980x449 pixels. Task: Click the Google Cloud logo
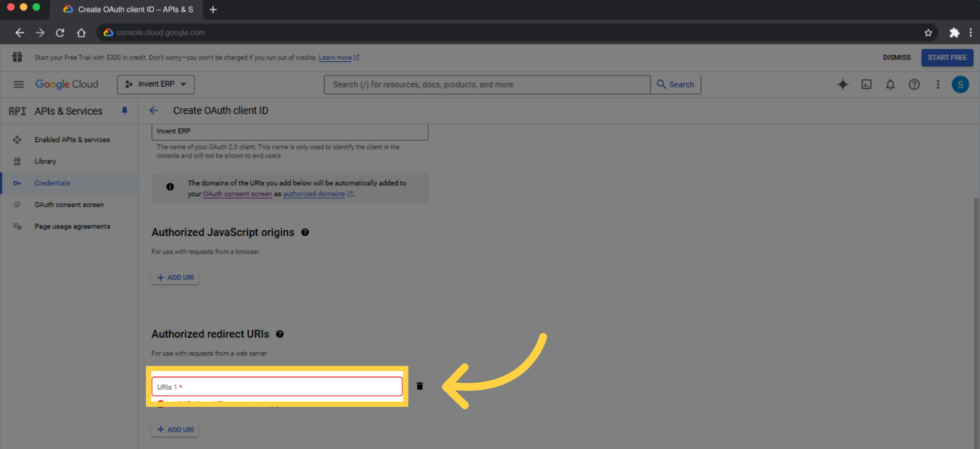click(67, 85)
